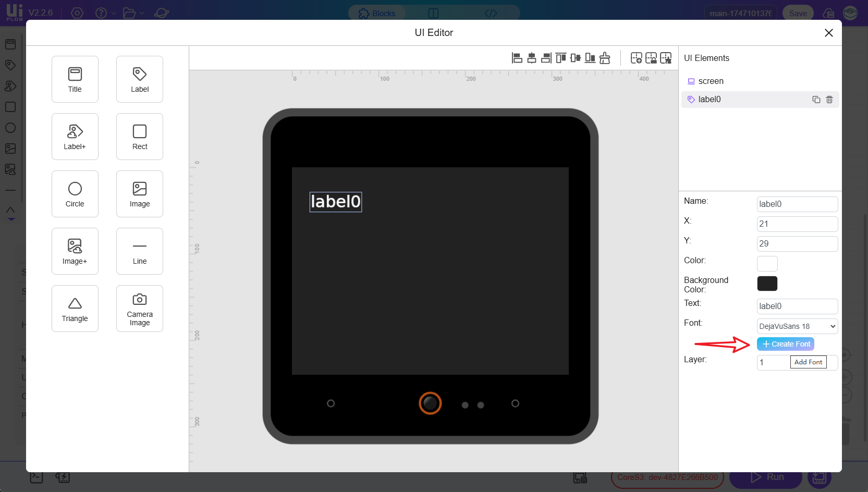868x492 pixels.
Task: Choose the Label+ element tool
Action: [75, 137]
